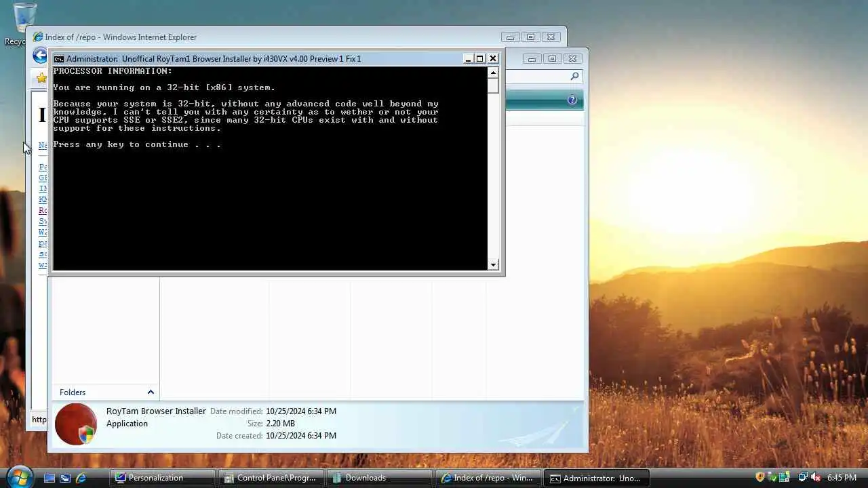The width and height of the screenshot is (868, 488).
Task: Maximize the Downloads Explorer window
Action: point(552,59)
